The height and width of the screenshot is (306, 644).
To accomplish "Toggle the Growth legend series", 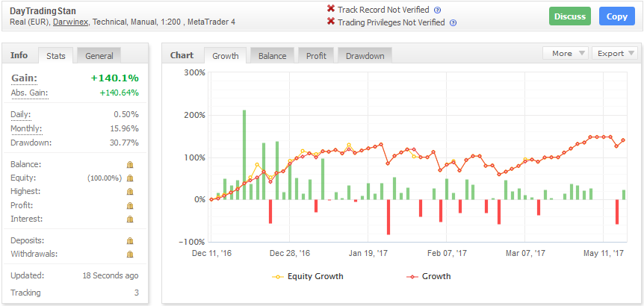I will (428, 276).
